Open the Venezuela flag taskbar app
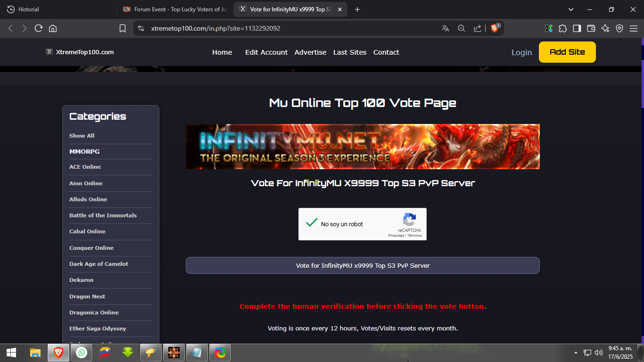Image resolution: width=644 pixels, height=362 pixels. click(x=105, y=353)
